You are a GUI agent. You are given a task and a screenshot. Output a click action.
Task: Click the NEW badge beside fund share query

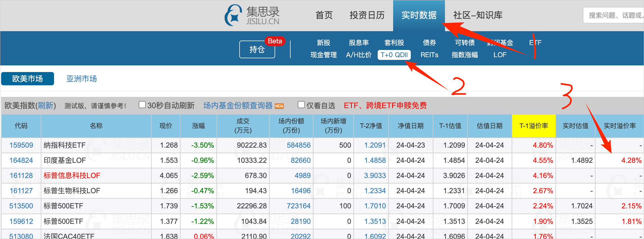279,106
